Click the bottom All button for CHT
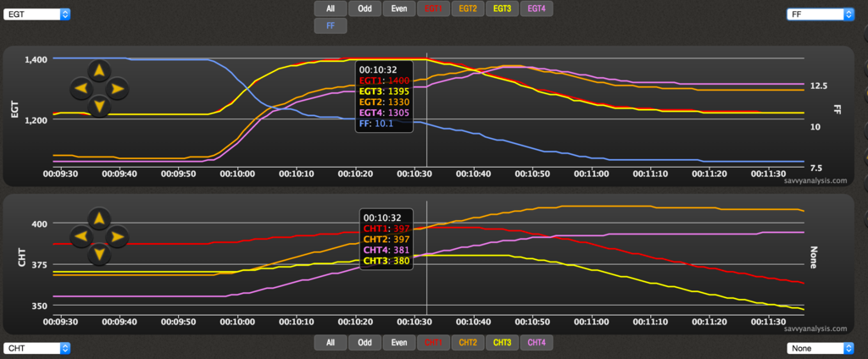The width and height of the screenshot is (868, 359). 331,343
